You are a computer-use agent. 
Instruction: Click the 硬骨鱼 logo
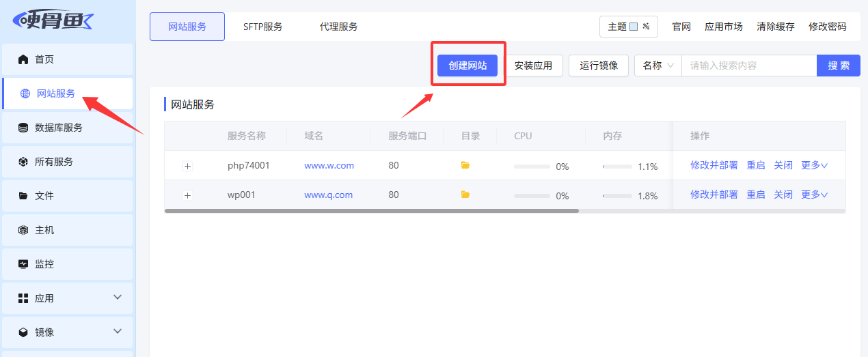click(53, 20)
